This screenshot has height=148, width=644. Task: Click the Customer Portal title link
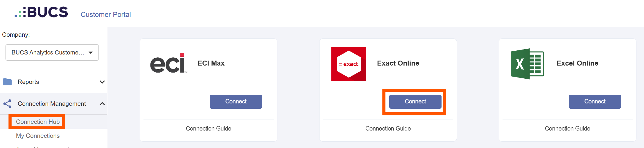(x=106, y=15)
